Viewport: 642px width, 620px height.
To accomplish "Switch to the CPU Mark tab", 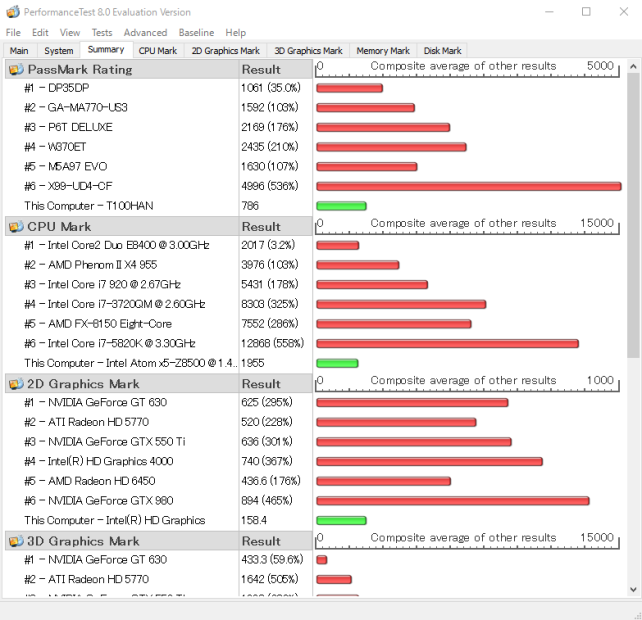I will click(x=158, y=51).
